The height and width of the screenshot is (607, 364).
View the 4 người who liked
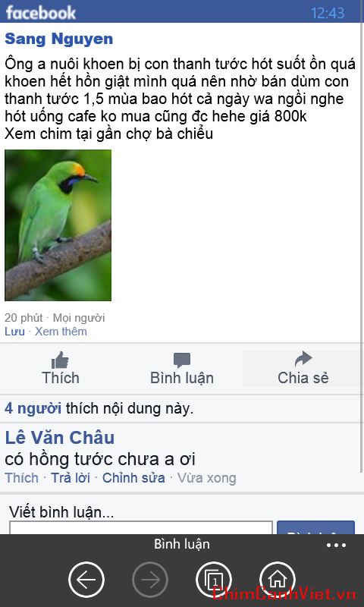click(x=33, y=408)
